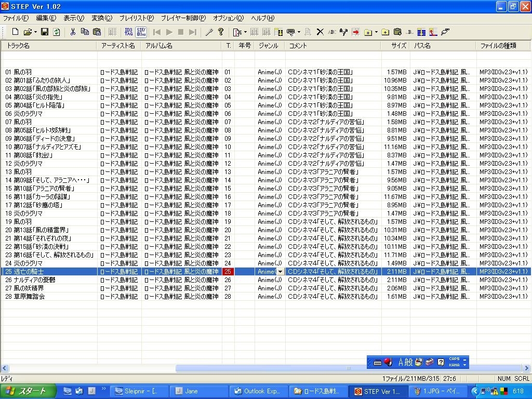Click the ID3 TAG conversion icon
This screenshot has width=532, height=399.
click(x=129, y=32)
